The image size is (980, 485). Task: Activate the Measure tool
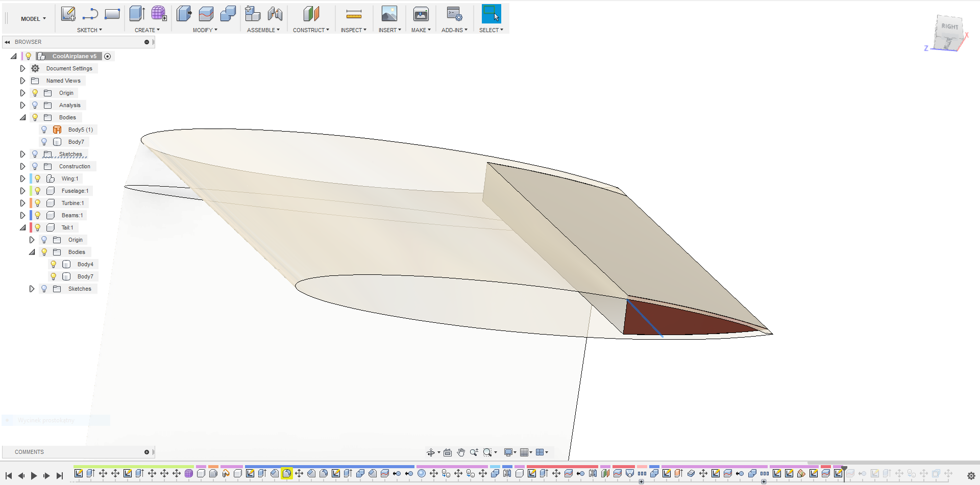point(354,14)
